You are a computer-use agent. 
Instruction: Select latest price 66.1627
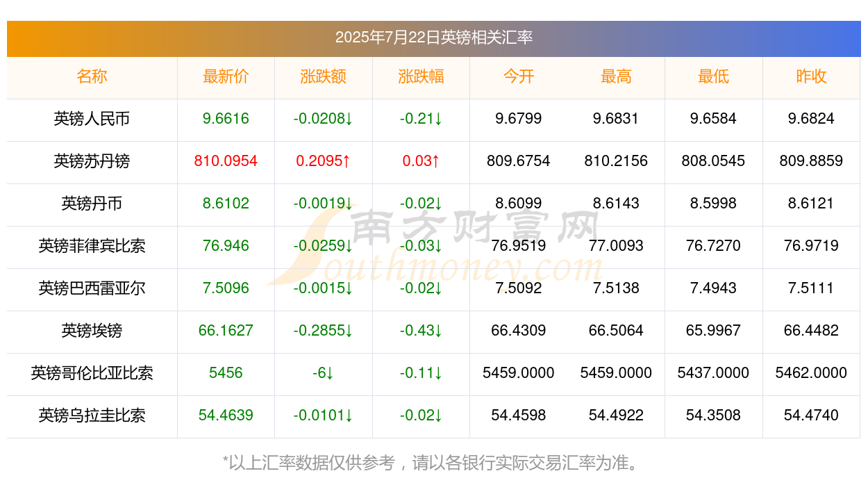(x=226, y=331)
